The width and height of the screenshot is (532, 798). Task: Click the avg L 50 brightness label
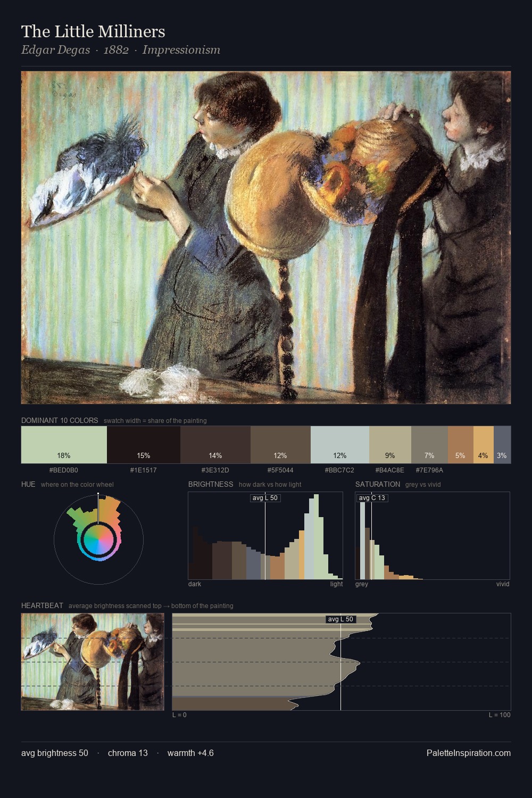[265, 498]
